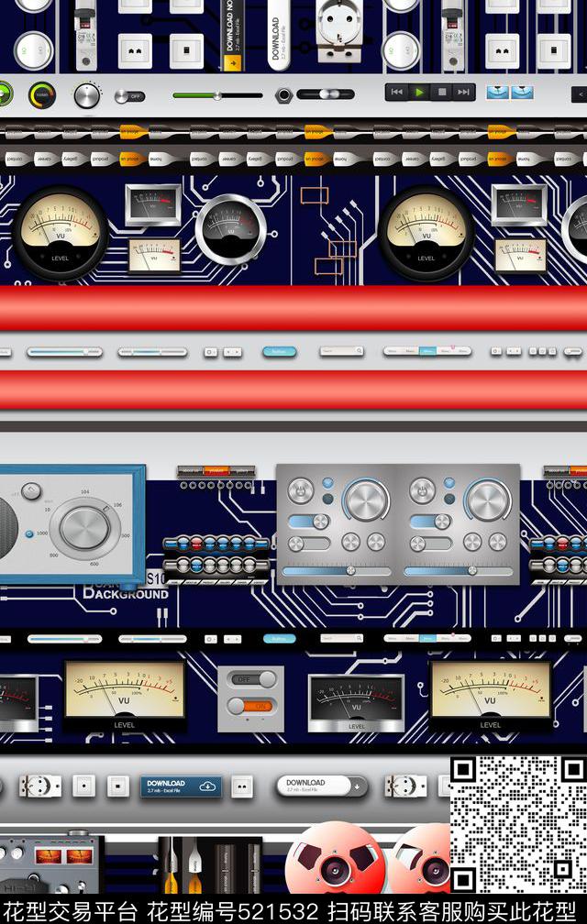Click the rewind button beside the play button
Image resolution: width=587 pixels, height=924 pixels.
coord(397,92)
